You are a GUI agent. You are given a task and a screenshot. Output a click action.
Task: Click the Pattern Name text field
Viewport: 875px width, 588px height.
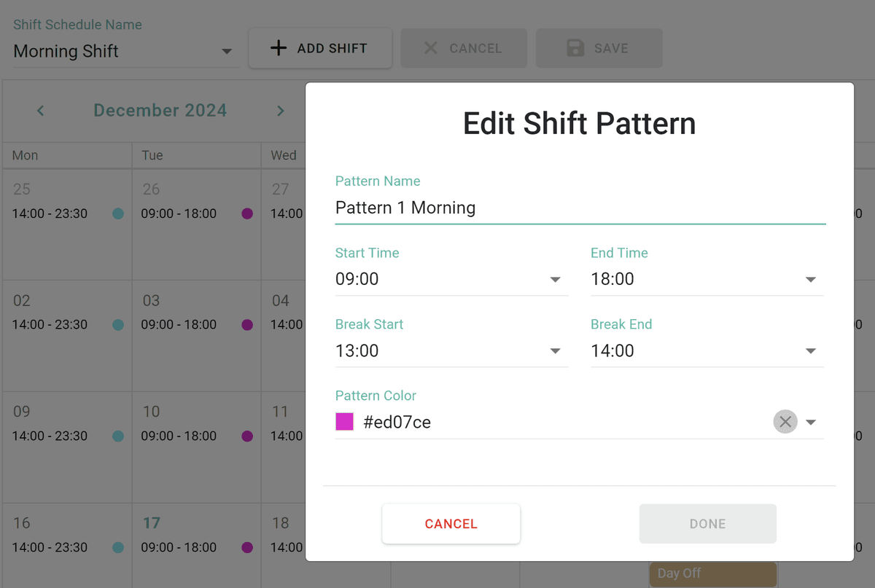pos(510,208)
